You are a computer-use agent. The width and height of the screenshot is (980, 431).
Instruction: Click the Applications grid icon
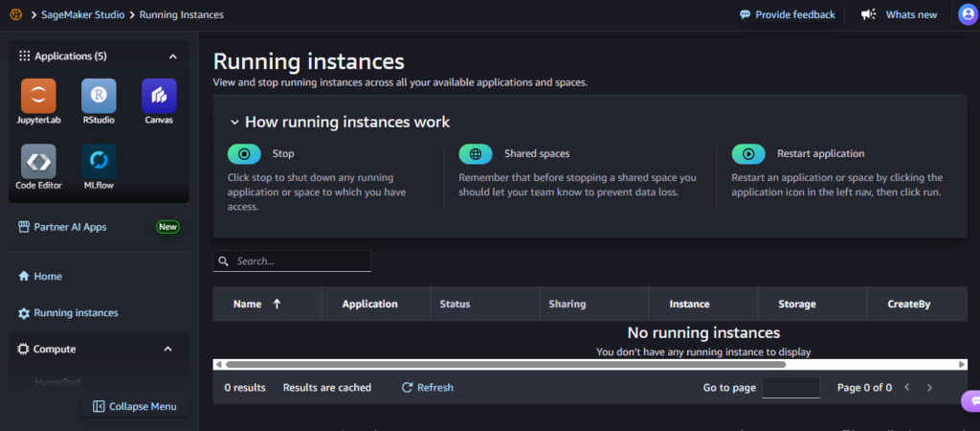click(x=24, y=57)
